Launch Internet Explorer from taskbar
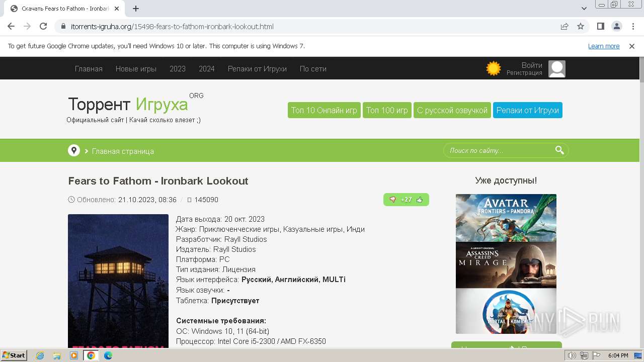The width and height of the screenshot is (644, 362). click(40, 355)
